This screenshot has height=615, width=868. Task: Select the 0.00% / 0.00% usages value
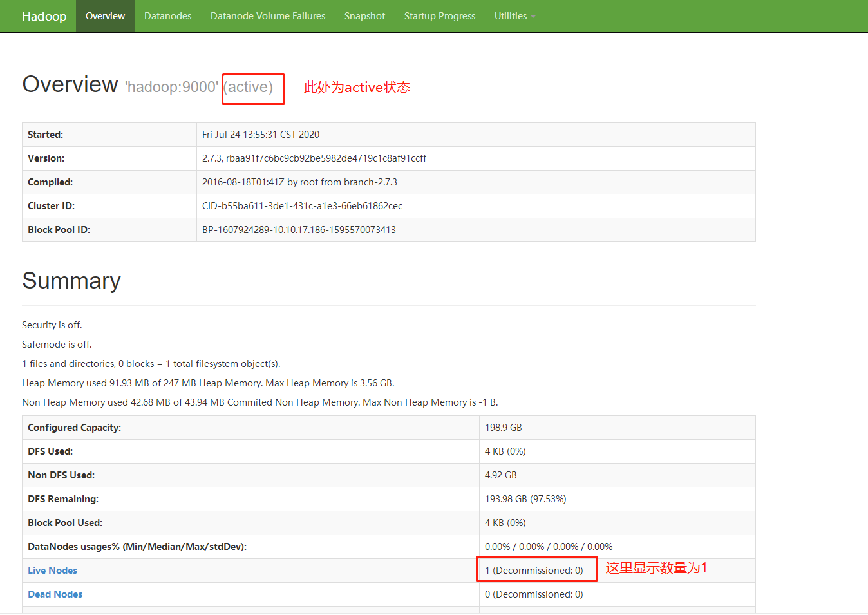coord(549,547)
